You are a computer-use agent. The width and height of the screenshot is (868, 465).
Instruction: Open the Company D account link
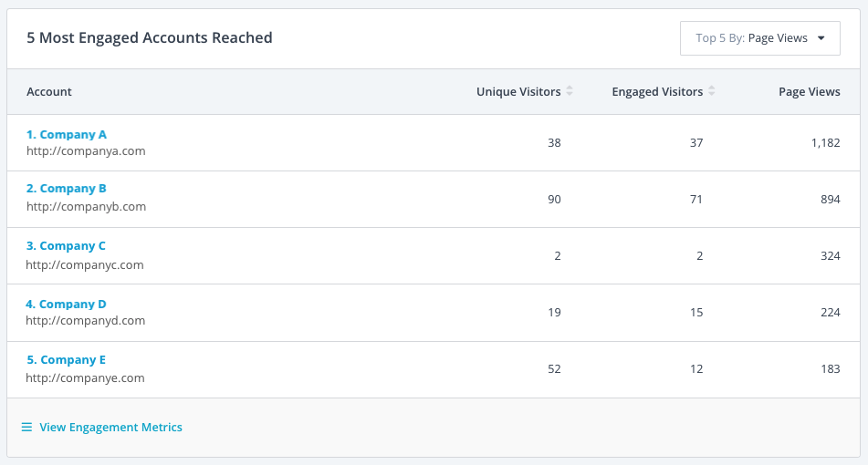click(x=67, y=305)
